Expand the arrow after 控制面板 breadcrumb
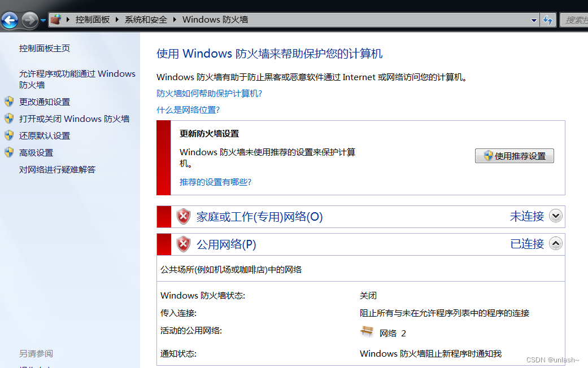588x368 pixels. pos(117,20)
